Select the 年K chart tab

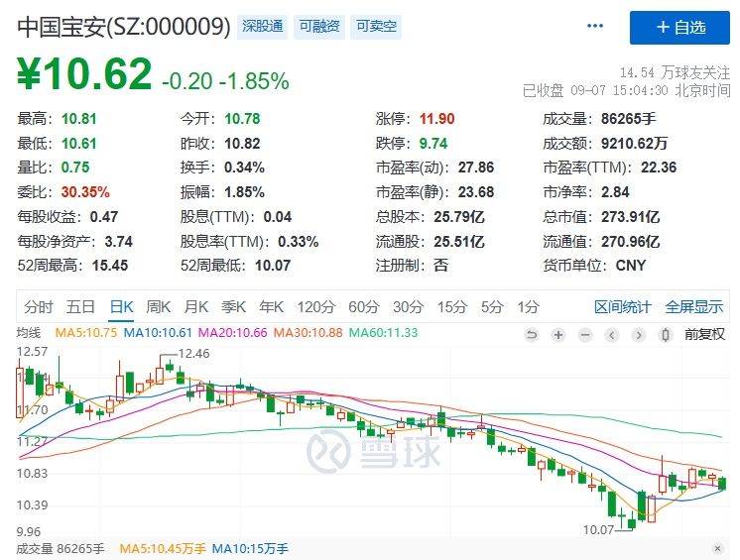pos(272,307)
